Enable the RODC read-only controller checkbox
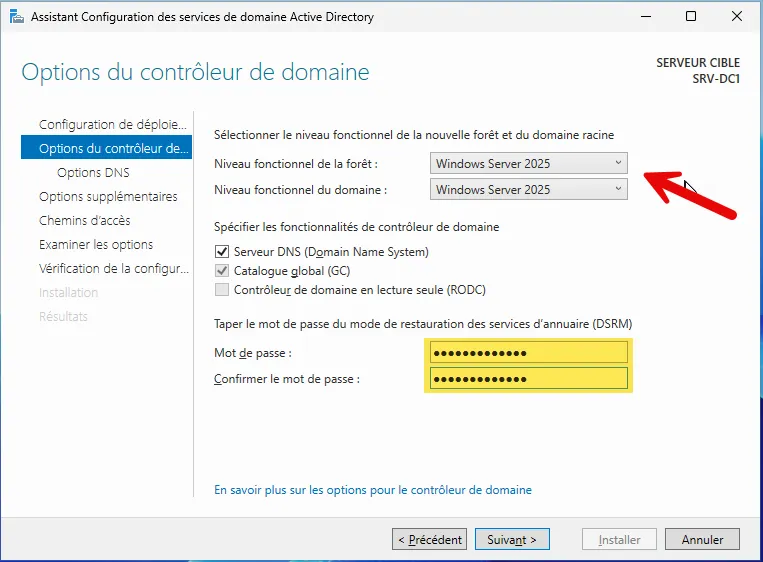This screenshot has height=562, width=763. [x=222, y=290]
